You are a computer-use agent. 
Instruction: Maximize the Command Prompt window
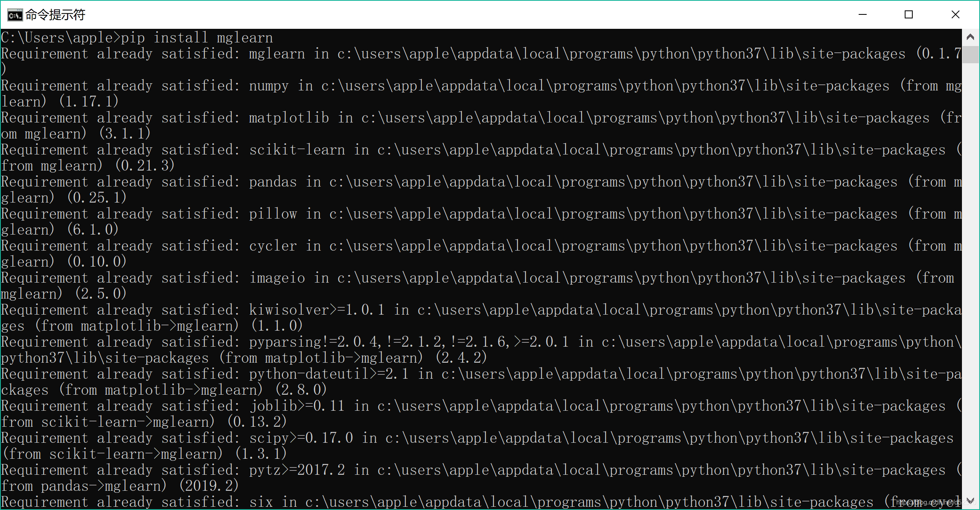point(909,15)
